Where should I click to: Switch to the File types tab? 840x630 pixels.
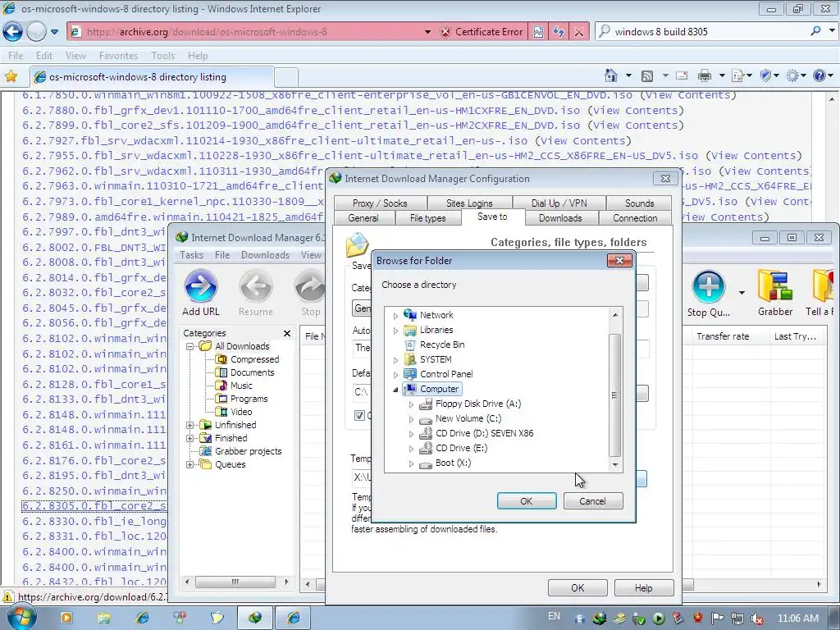[427, 218]
